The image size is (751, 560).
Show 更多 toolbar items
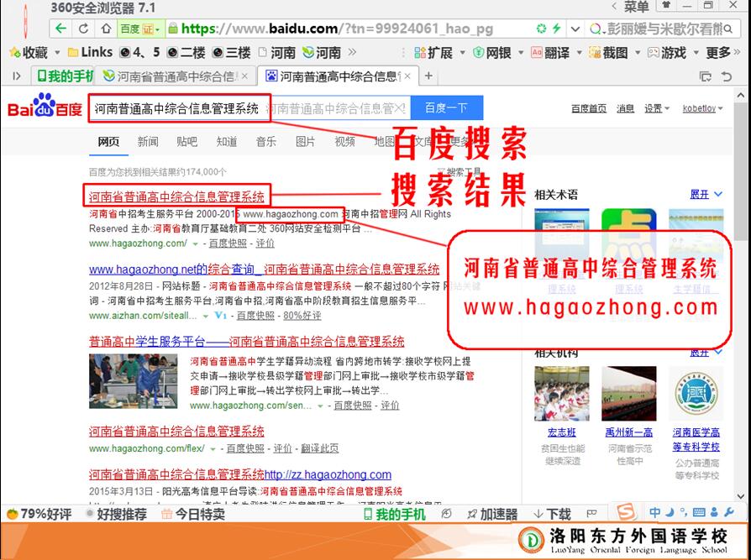[723, 52]
